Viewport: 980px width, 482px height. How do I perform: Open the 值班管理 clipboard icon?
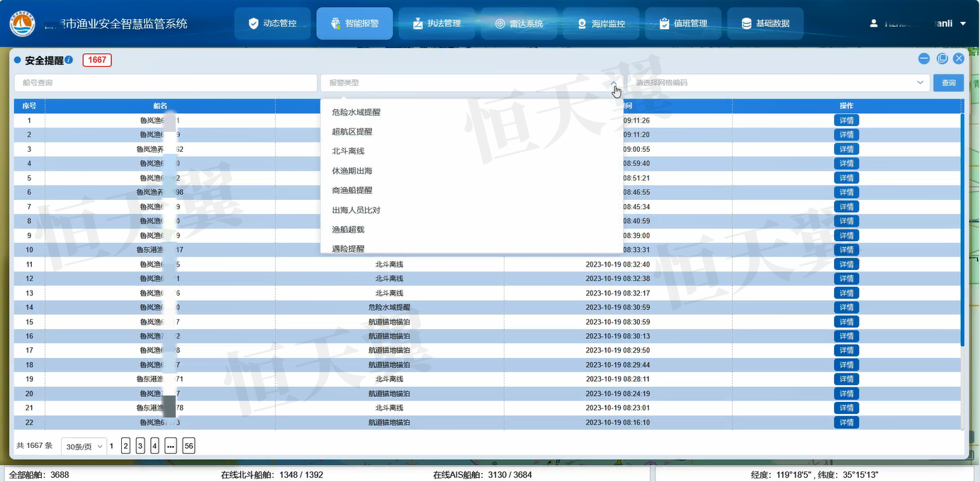pyautogui.click(x=664, y=23)
